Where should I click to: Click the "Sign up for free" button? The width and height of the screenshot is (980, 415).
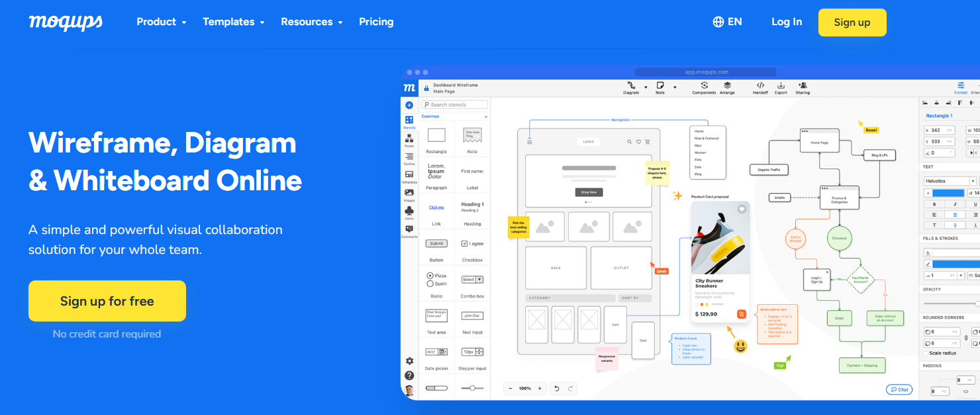[107, 301]
